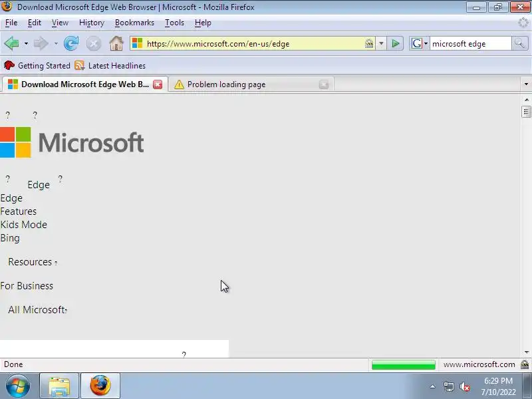Image resolution: width=532 pixels, height=399 pixels.
Task: Open the Google search engine selector
Action: pyautogui.click(x=420, y=43)
